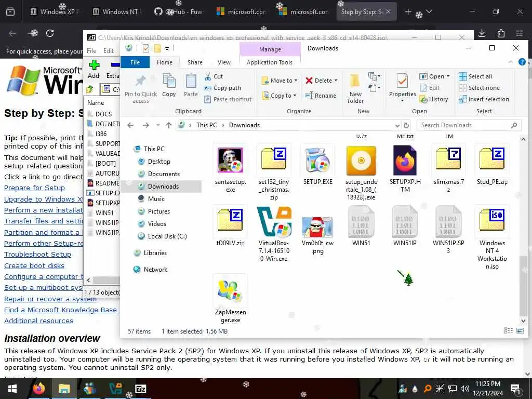Click Select none in Select group
This screenshot has height=399, width=532.
(x=479, y=88)
